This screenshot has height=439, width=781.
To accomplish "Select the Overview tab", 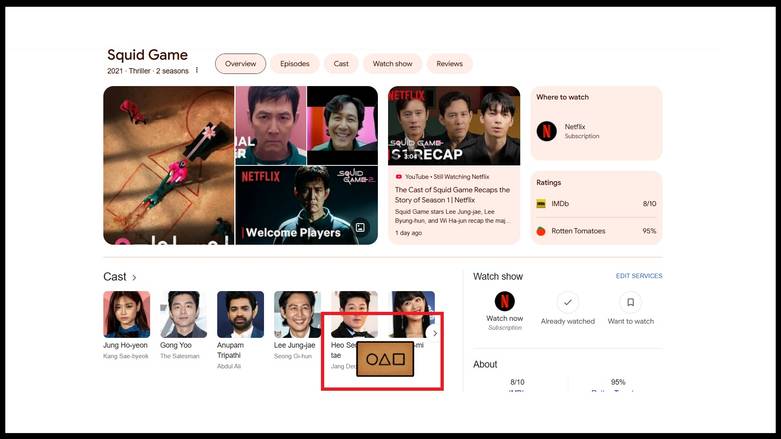I will pos(241,64).
